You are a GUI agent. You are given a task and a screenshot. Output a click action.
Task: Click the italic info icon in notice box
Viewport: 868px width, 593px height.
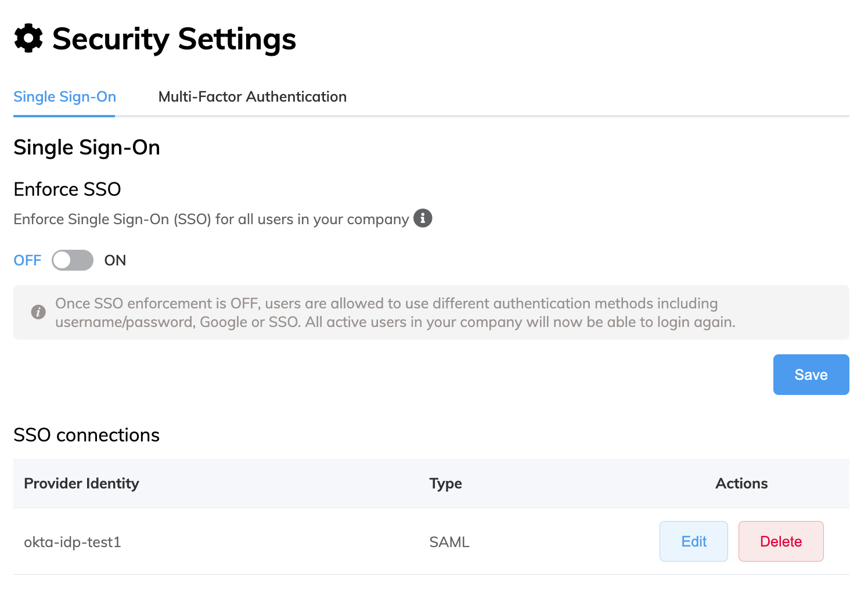pos(38,312)
